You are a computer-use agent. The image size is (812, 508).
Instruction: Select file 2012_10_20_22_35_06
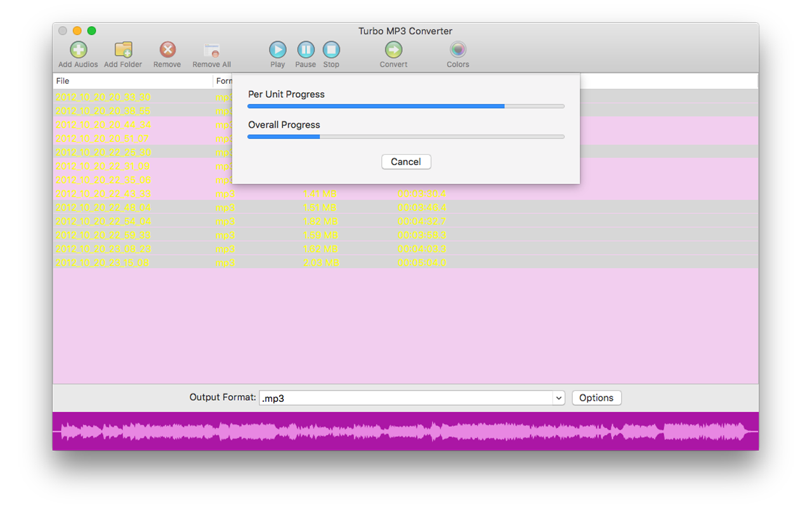pyautogui.click(x=103, y=180)
